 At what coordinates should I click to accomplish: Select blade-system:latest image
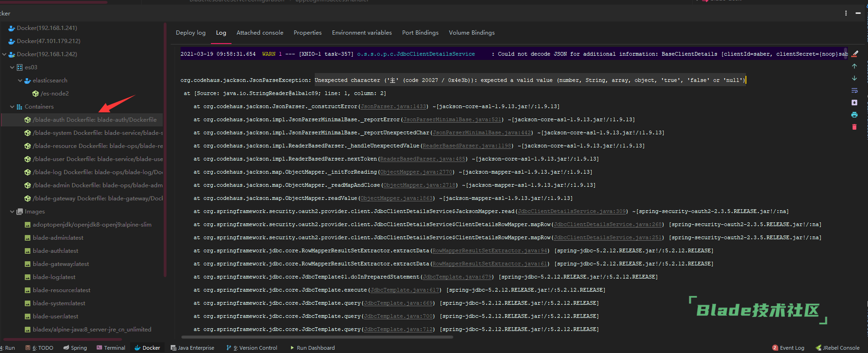pyautogui.click(x=59, y=303)
